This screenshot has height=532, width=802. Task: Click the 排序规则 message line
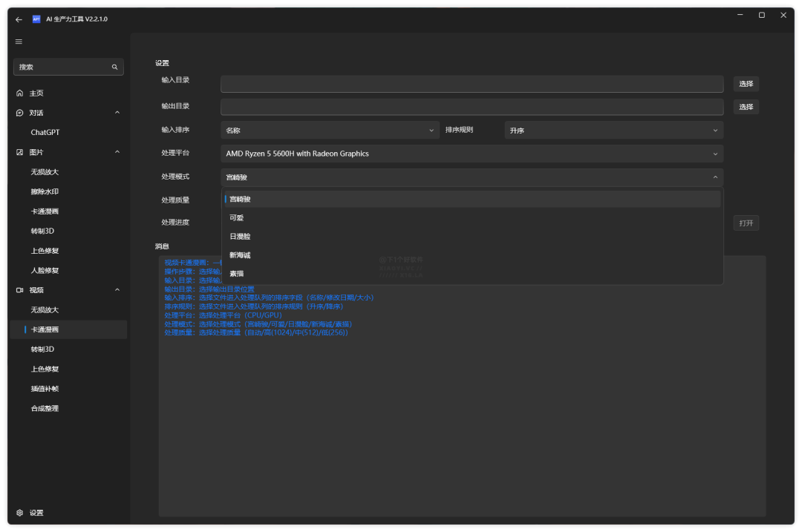point(254,306)
